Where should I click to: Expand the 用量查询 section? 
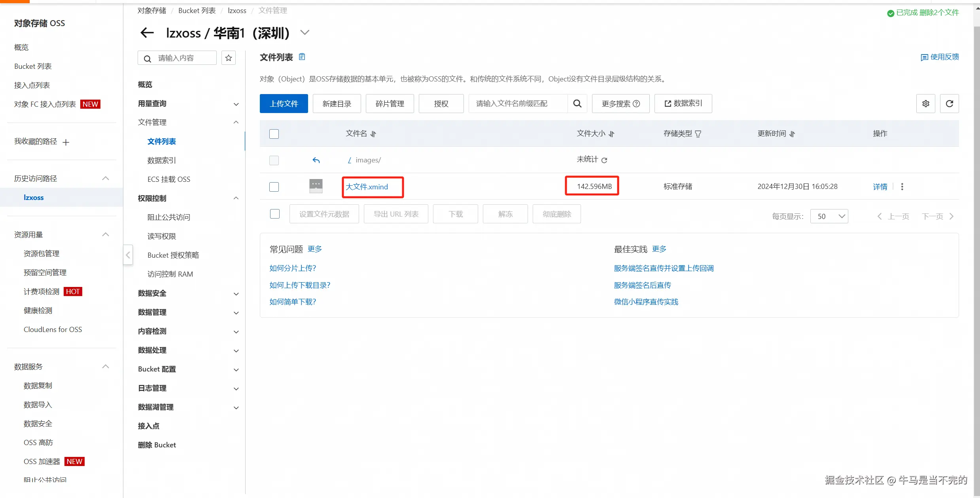(236, 104)
